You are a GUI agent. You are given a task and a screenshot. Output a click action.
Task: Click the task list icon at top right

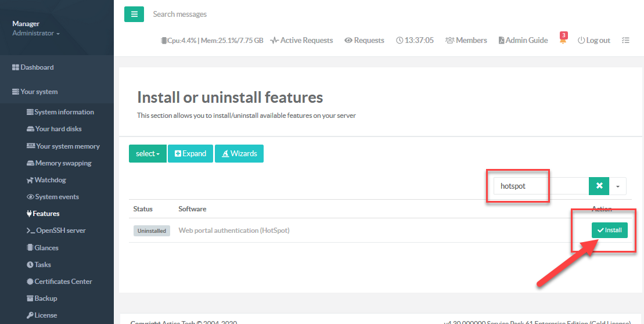[x=625, y=41]
